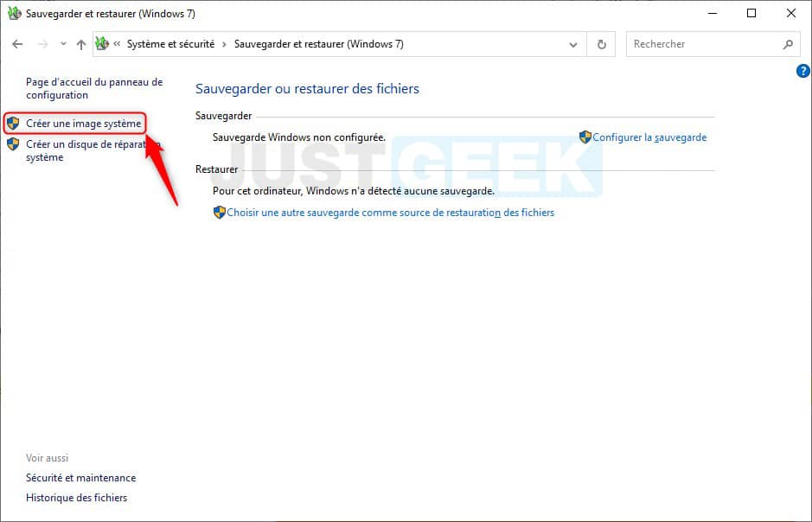Click the Restaurer section label
The height and width of the screenshot is (522, 812).
click(x=216, y=169)
